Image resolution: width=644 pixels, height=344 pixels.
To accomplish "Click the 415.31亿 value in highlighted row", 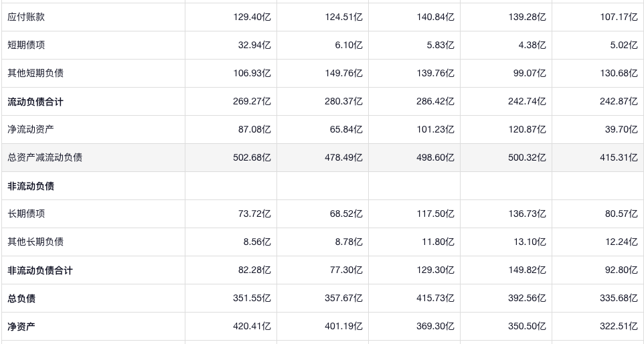I will coord(619,157).
